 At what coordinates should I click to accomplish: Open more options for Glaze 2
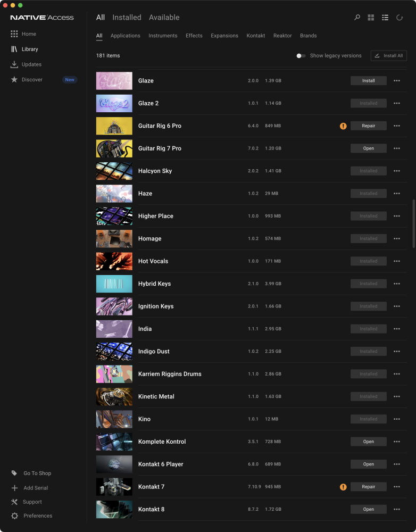point(397,103)
